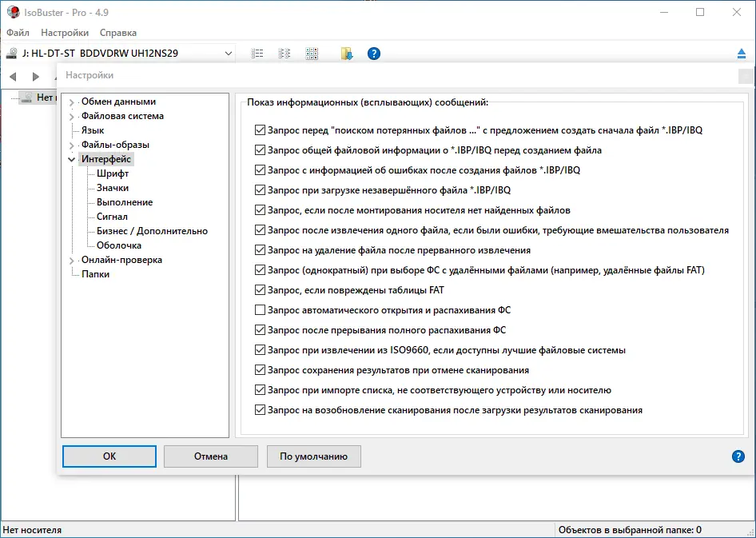Screen dimensions: 756x538
Task: Switch to the detailed list view icon
Action: [x=257, y=54]
